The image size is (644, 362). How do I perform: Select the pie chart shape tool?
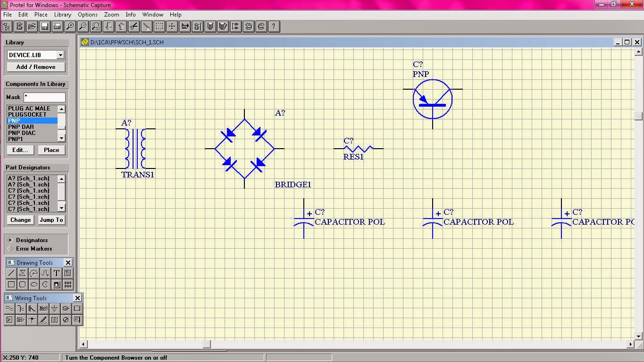click(45, 284)
